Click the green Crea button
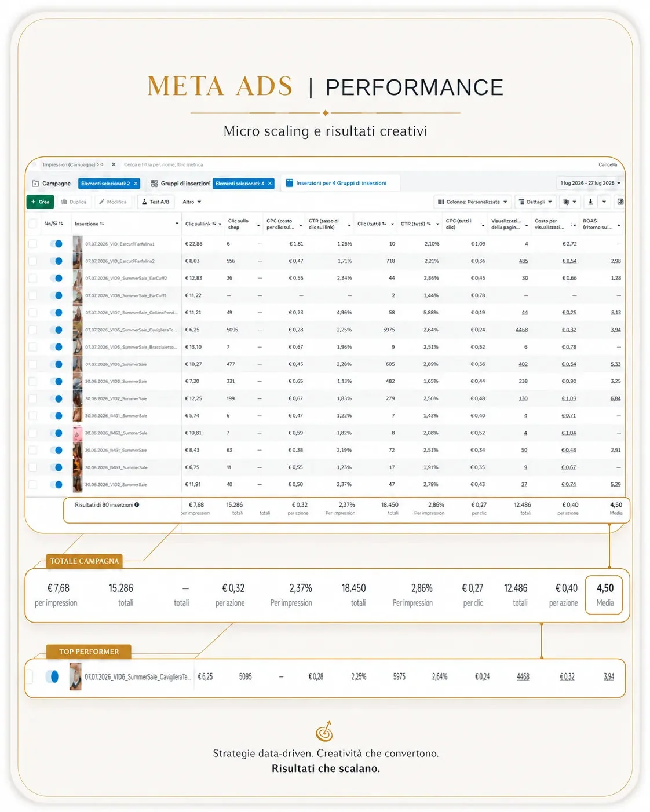Screen dimensions: 650x812 click(x=41, y=202)
